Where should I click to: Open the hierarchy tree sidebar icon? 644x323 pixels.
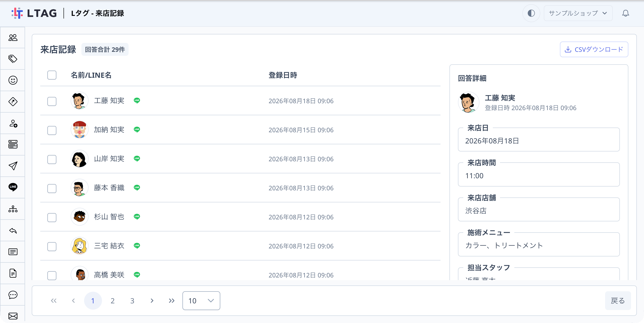point(13,209)
